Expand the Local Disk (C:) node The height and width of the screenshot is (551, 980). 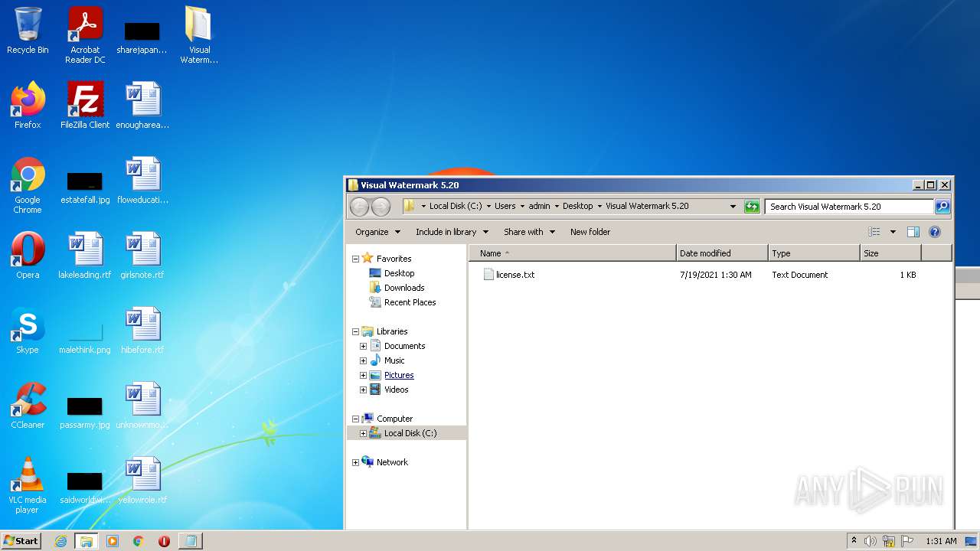tap(363, 433)
